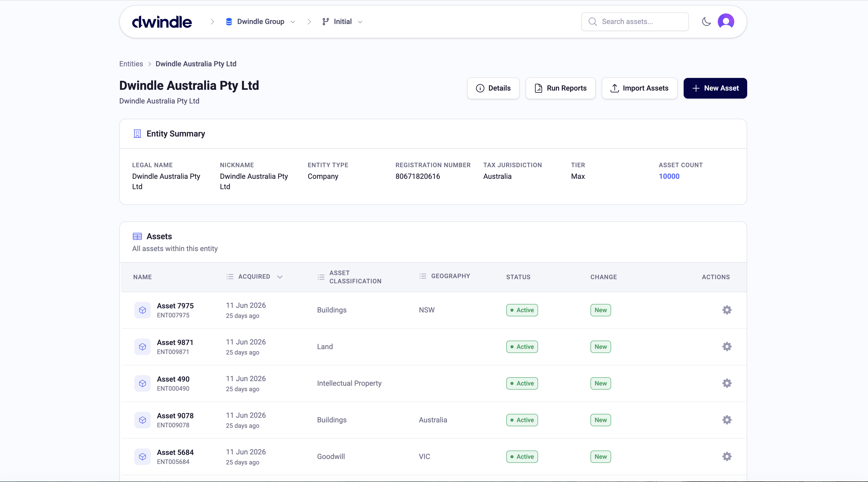
Task: Open Dwindle Group dropdown
Action: click(261, 22)
